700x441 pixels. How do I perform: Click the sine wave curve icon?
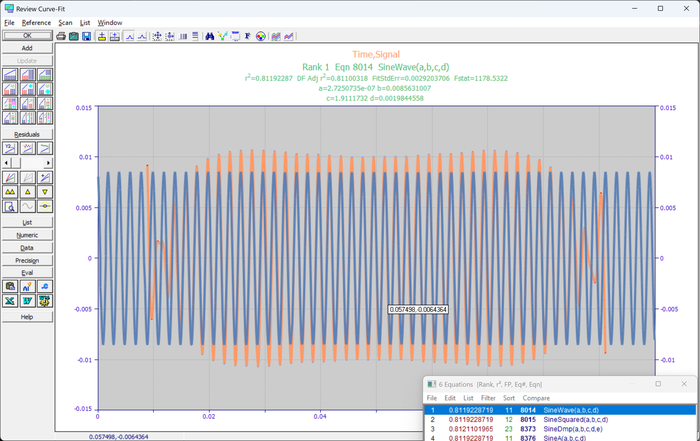coord(28,206)
